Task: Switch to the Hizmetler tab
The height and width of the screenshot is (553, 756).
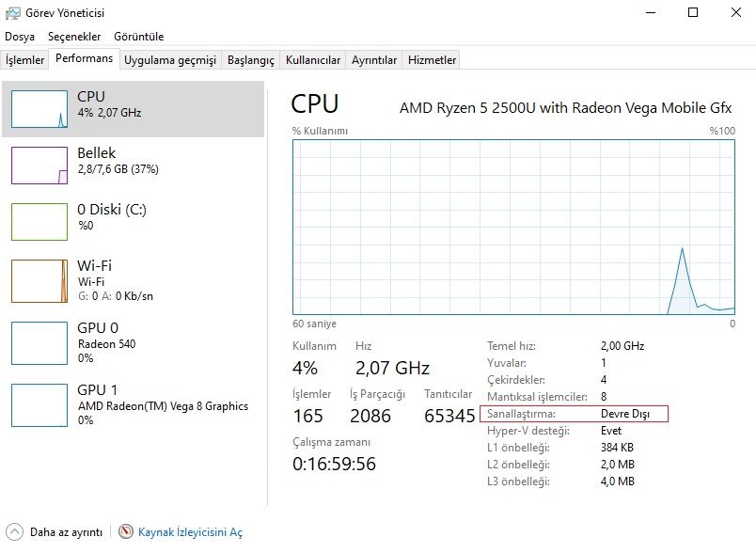Action: tap(432, 60)
